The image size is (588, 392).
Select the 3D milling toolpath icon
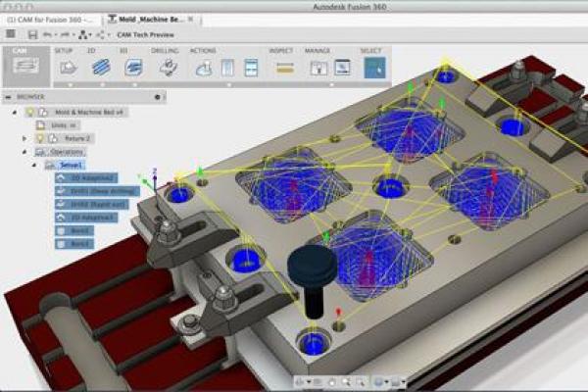pyautogui.click(x=133, y=68)
